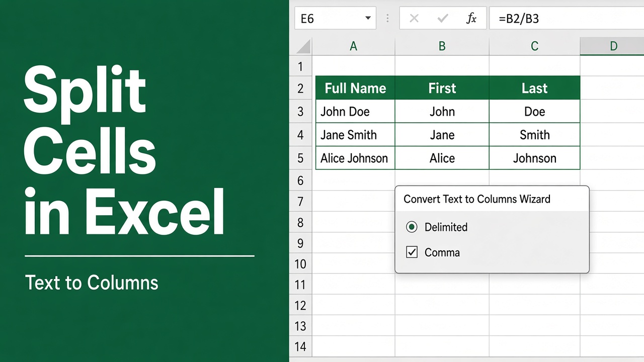Click the formula bar showing =B2/B3
This screenshot has height=362, width=644.
coord(567,19)
